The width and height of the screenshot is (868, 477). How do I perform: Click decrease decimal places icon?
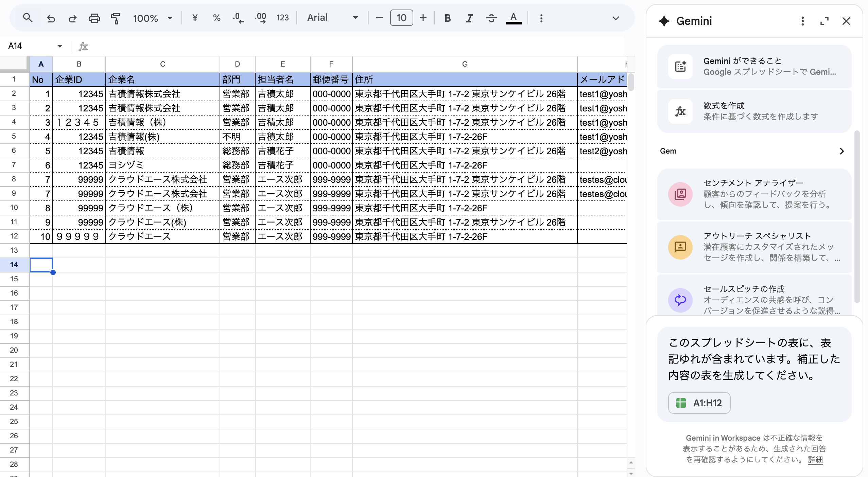point(238,18)
